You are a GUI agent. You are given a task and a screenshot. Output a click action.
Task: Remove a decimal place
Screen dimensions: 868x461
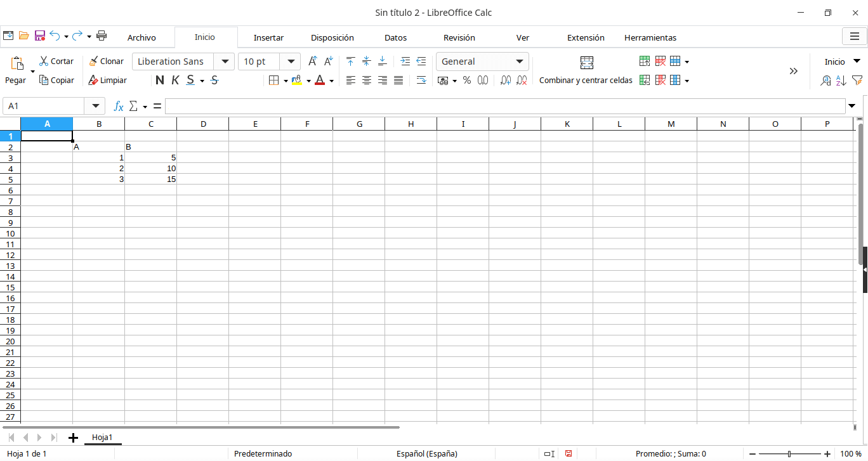[522, 81]
